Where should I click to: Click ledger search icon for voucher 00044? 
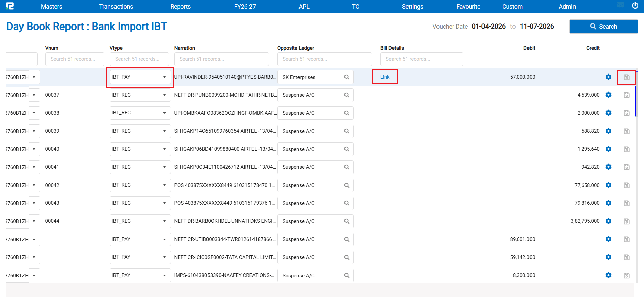pyautogui.click(x=347, y=221)
